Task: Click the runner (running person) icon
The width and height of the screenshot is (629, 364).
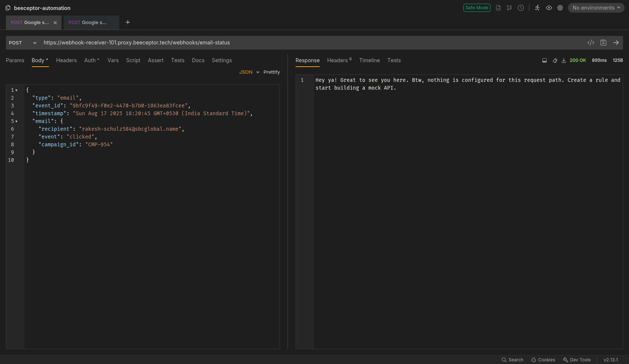Action: (537, 8)
